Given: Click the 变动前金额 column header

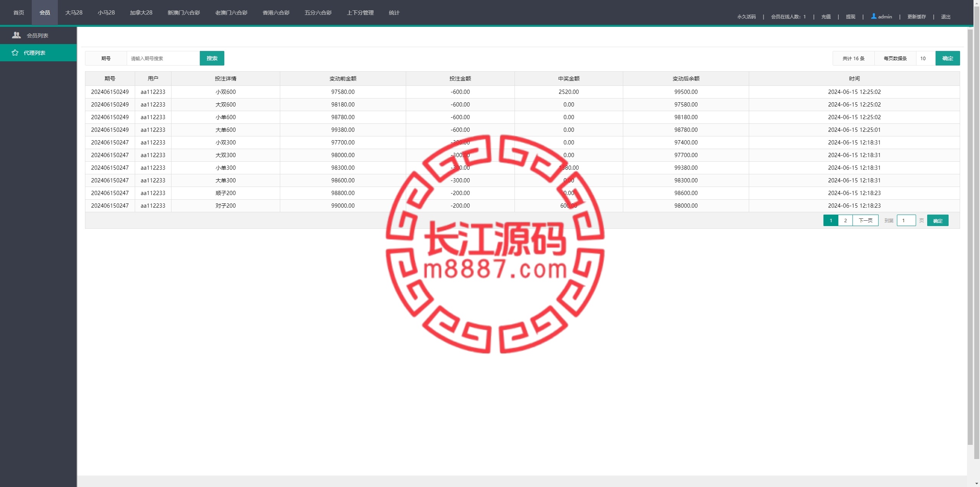Looking at the screenshot, I should (343, 79).
